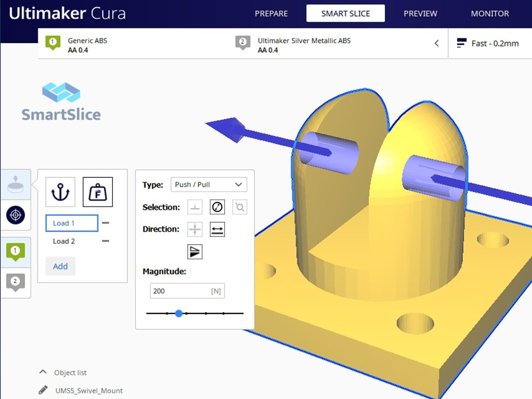The height and width of the screenshot is (399, 532).
Task: Select UMS5_Swivel_Mount in the object list
Action: pyautogui.click(x=89, y=391)
